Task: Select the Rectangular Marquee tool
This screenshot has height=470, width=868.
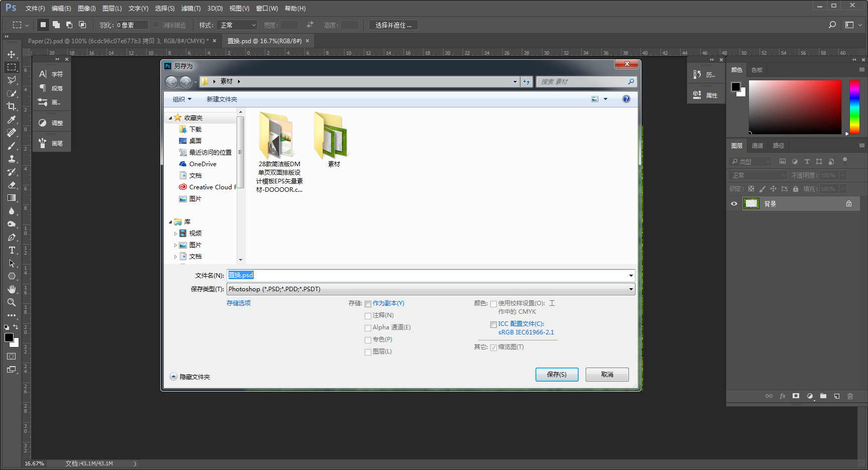Action: 12,67
